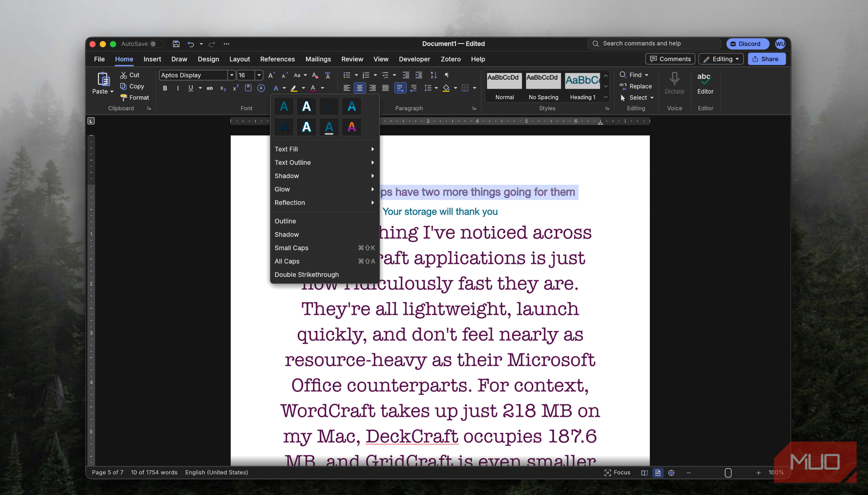
Task: Toggle Underline formatting
Action: [x=190, y=88]
